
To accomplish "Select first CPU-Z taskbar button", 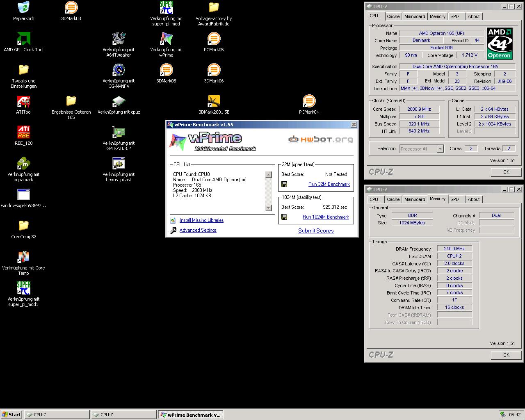I will (57, 415).
